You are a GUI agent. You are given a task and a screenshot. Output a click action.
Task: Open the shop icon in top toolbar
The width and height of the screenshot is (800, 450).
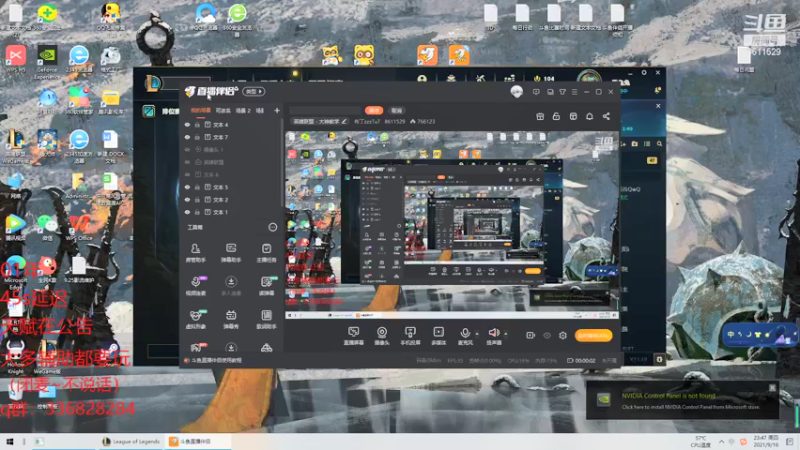573,116
